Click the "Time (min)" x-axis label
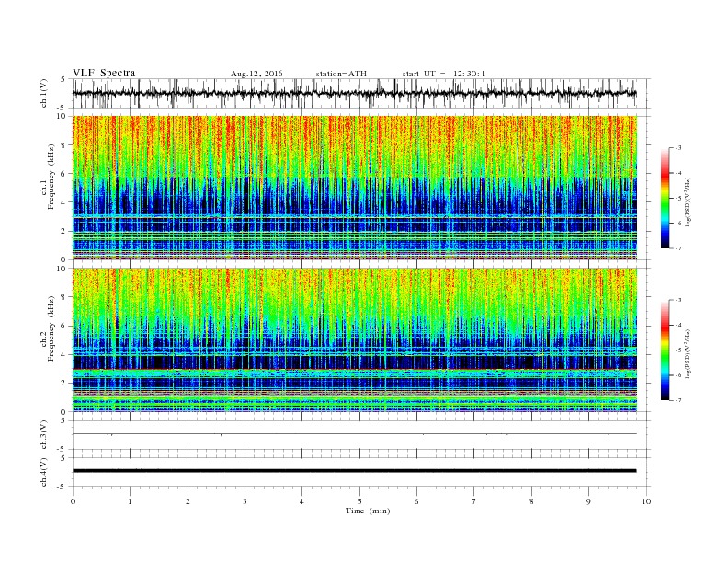The width and height of the screenshot is (728, 563). 368,511
